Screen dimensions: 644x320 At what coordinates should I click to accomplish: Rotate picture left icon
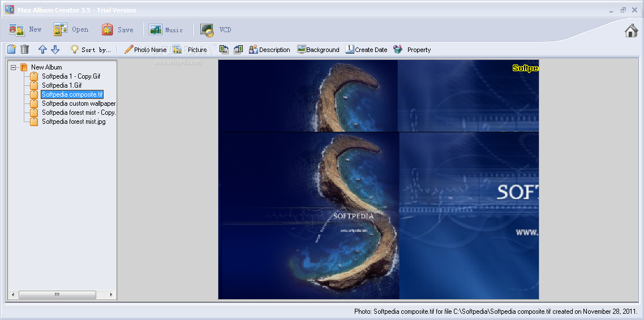pyautogui.click(x=224, y=50)
